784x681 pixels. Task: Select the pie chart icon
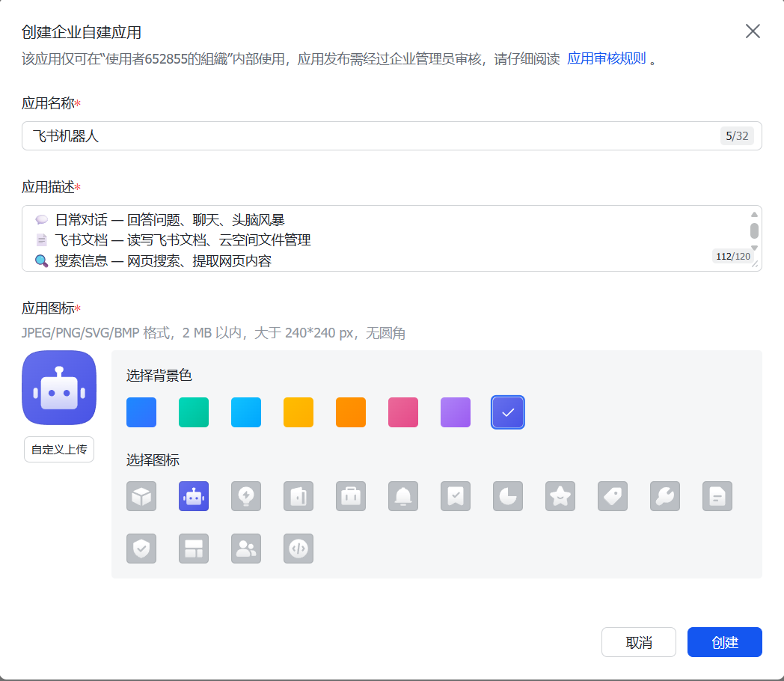coord(508,496)
